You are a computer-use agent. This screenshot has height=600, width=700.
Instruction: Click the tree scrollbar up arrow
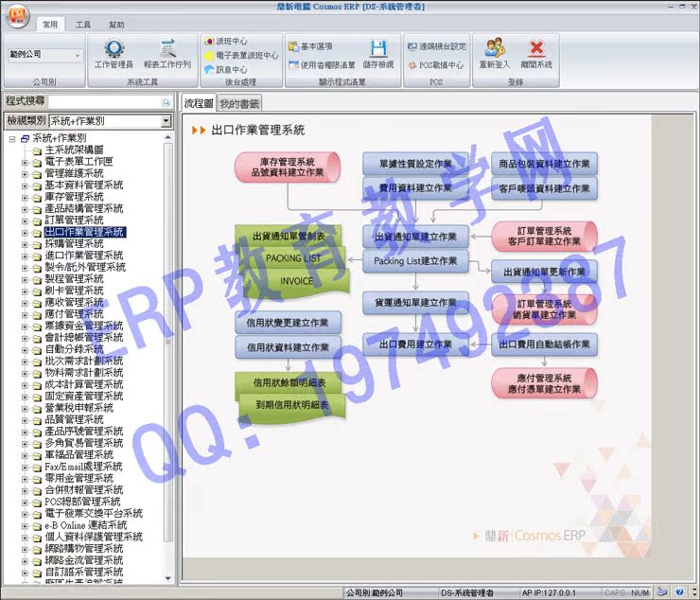[x=167, y=137]
